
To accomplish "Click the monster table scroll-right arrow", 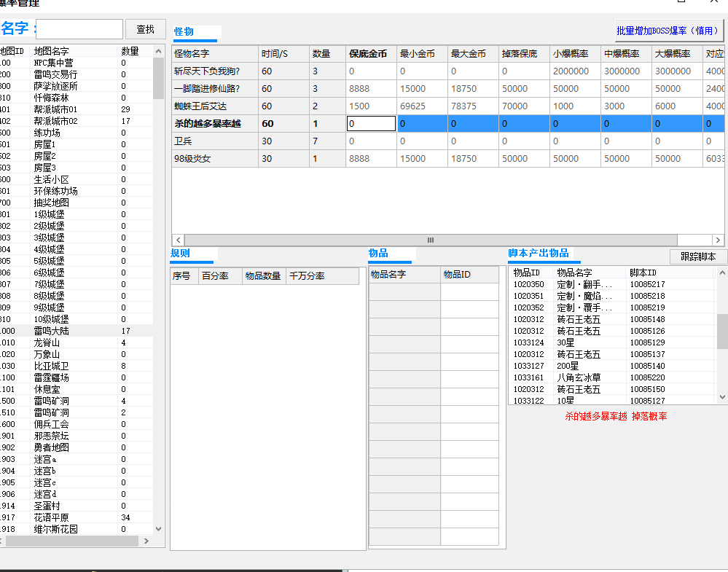I will click(718, 240).
